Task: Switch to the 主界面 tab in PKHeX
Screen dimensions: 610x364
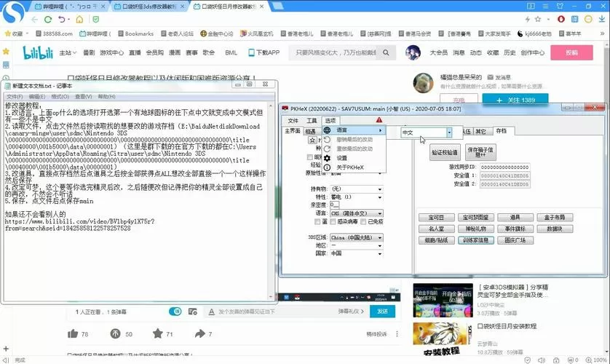Action: coord(292,131)
